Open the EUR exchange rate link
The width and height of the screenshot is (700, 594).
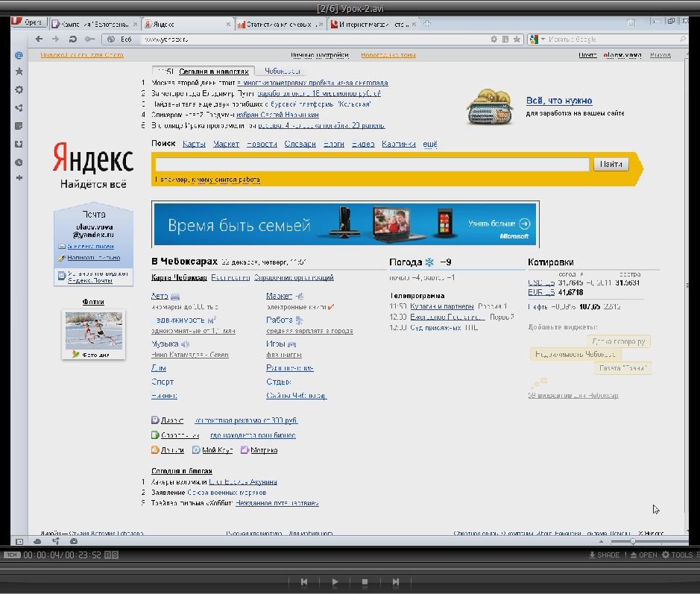click(541, 293)
